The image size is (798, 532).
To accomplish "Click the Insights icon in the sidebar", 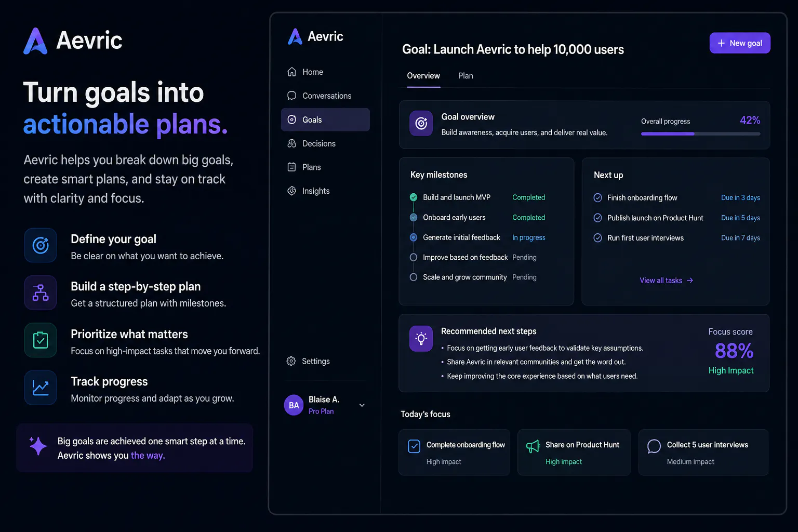I will (x=292, y=191).
